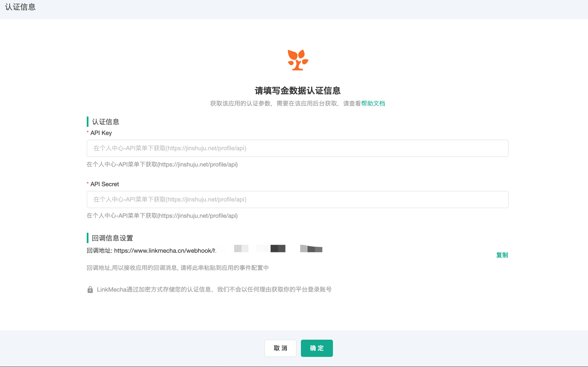Image resolution: width=588 pixels, height=367 pixels.
Task: Click the 取消 cancel button
Action: (x=280, y=348)
